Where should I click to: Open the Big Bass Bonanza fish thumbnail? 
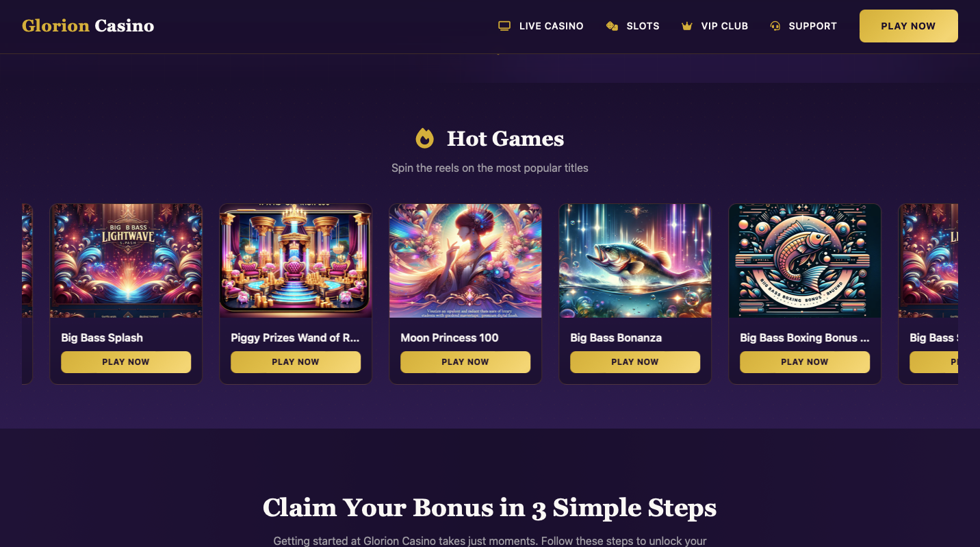(x=635, y=261)
